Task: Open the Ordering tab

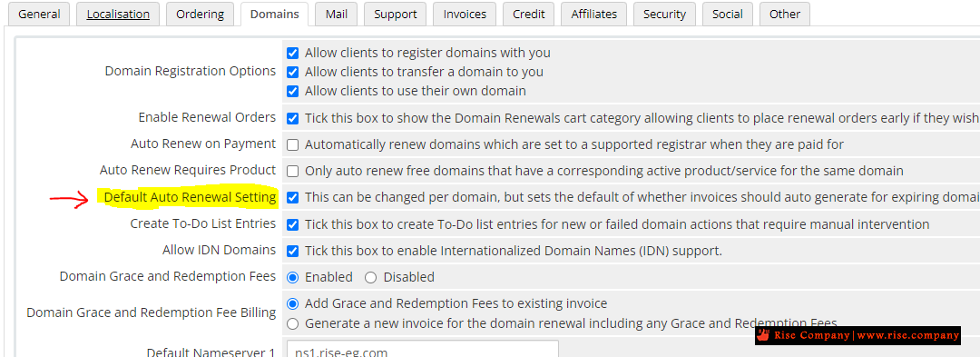Action: coord(200,14)
